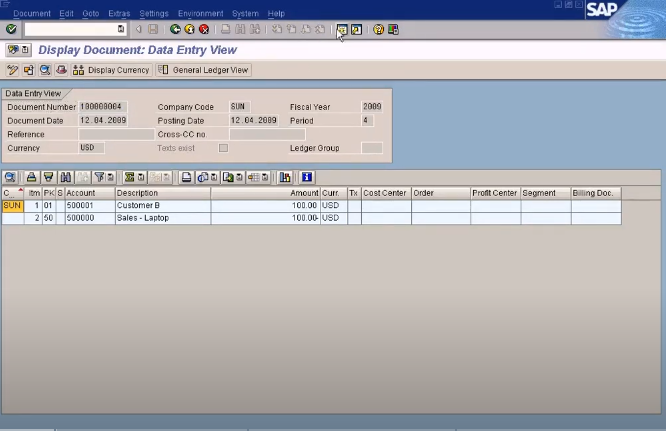This screenshot has height=431, width=666.
Task: Click the Customize Local Layout icon
Action: click(393, 29)
